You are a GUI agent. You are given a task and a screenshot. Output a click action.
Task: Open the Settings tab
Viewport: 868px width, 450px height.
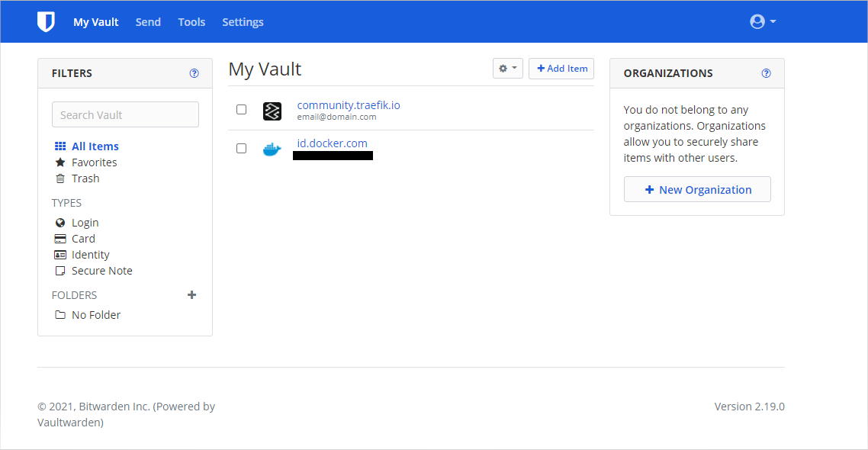243,22
